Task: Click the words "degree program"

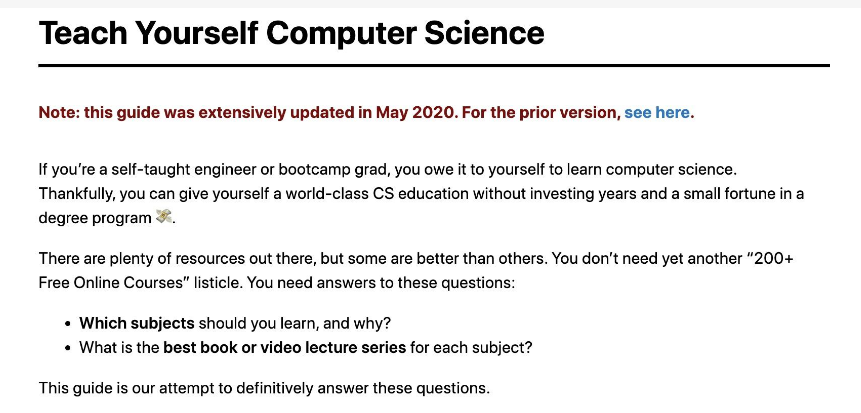Action: pyautogui.click(x=95, y=217)
